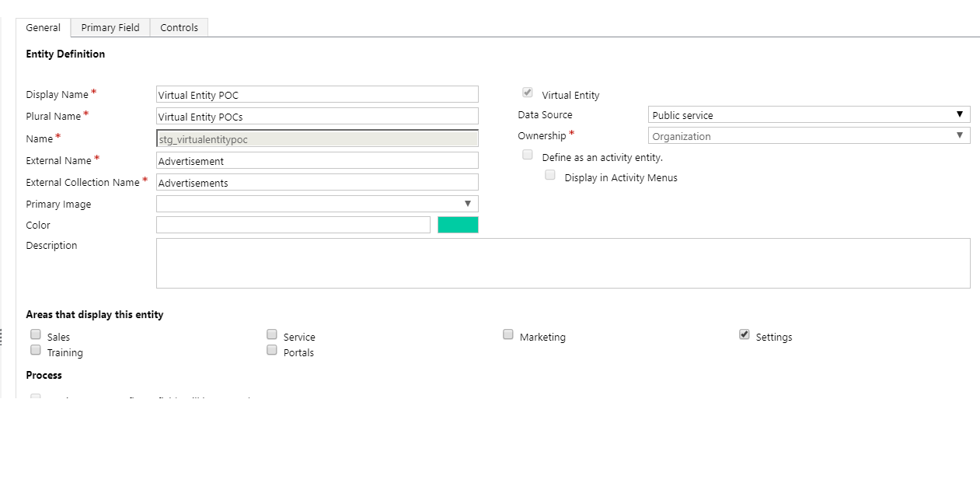Uncheck the Settings display area
The image size is (980, 504).
coord(744,334)
